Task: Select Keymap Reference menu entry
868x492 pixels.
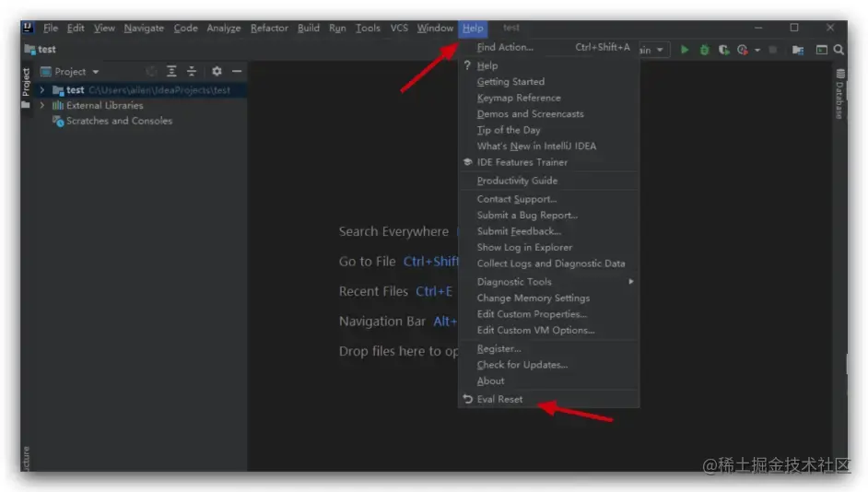Action: [x=548, y=98]
